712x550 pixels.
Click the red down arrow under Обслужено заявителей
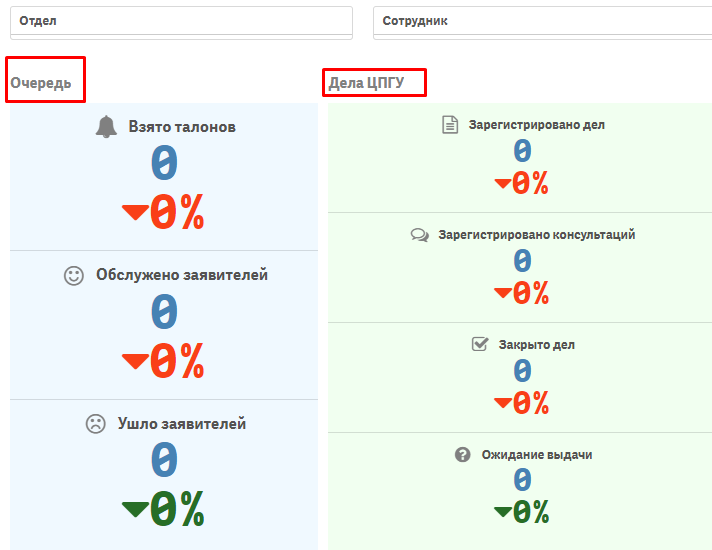tap(135, 361)
